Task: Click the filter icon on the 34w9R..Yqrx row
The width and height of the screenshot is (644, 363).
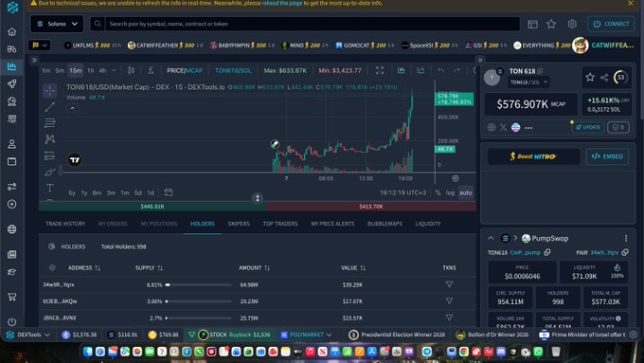Action: [x=449, y=284]
